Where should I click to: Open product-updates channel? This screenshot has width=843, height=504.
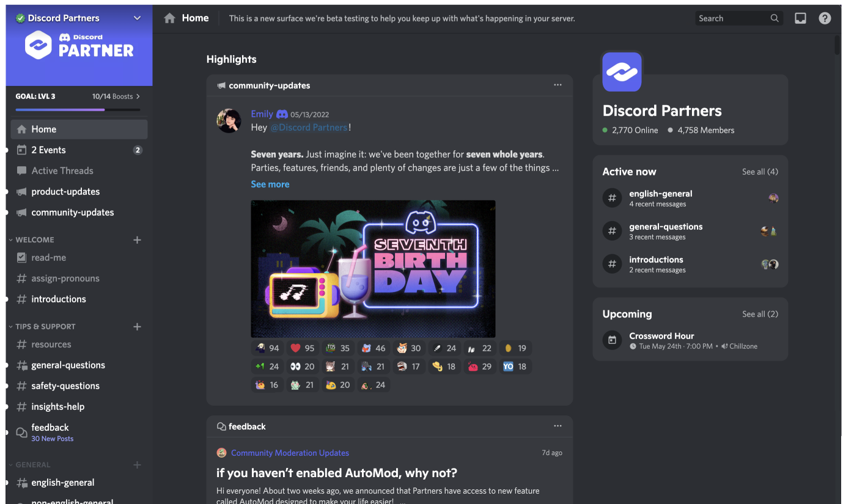click(79, 192)
